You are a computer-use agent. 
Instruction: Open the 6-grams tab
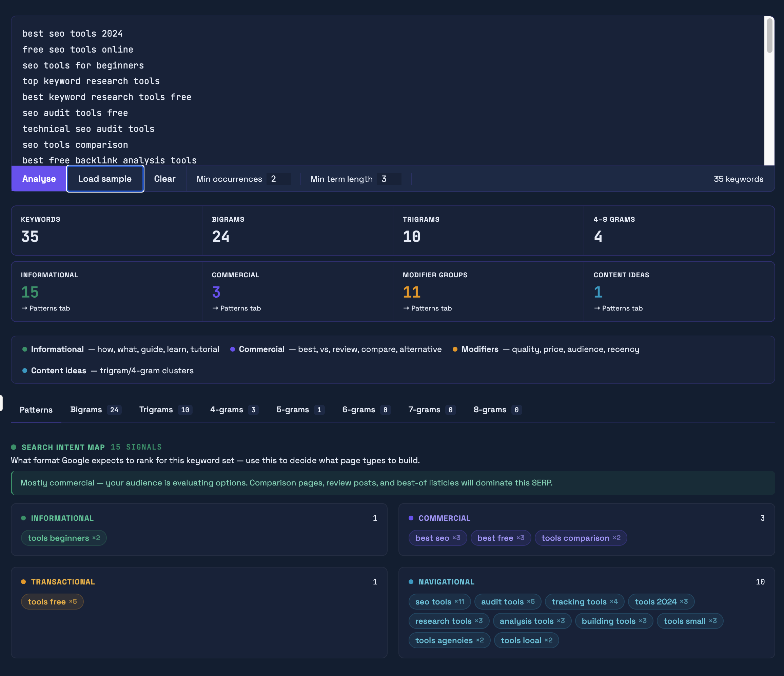click(x=366, y=410)
